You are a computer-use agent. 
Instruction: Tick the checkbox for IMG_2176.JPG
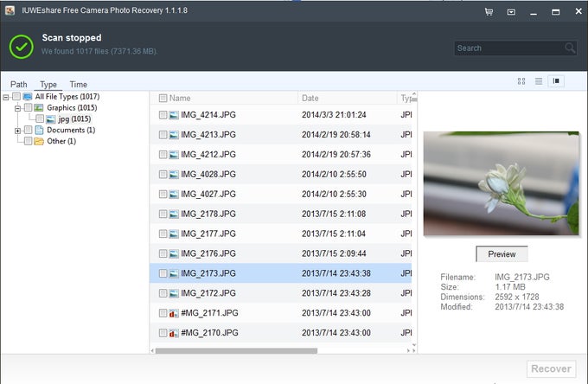pos(163,254)
